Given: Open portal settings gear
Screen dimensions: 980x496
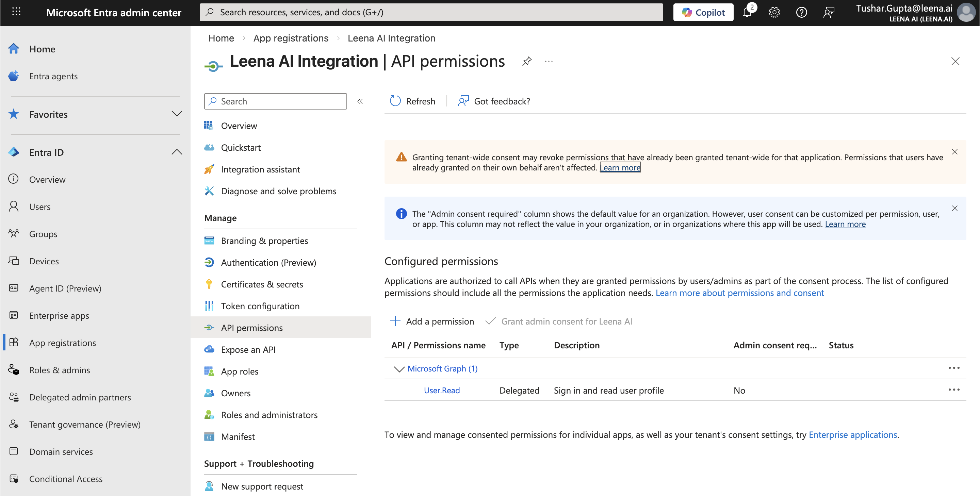Looking at the screenshot, I should pyautogui.click(x=774, y=12).
